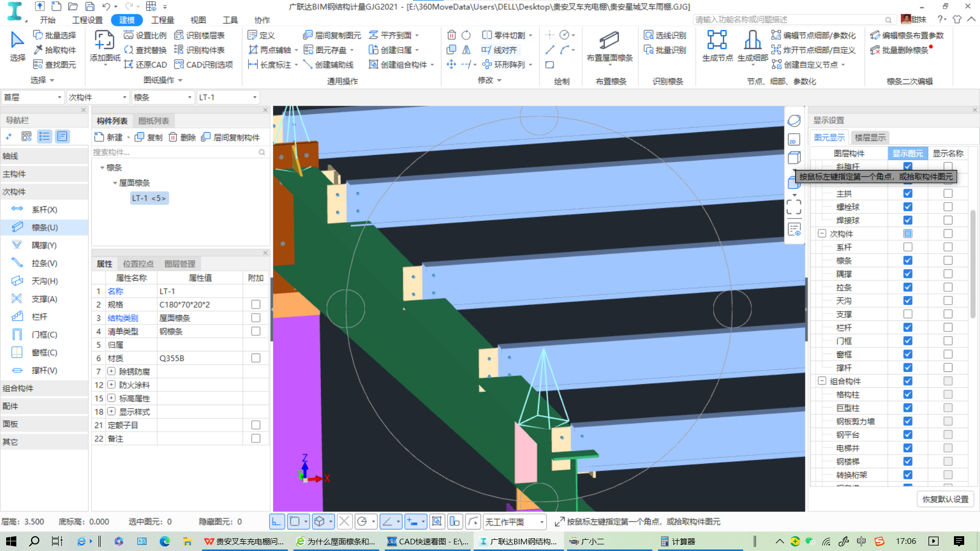Toggle 系杆 display checkbox
This screenshot has height=551, width=980.
[x=908, y=247]
